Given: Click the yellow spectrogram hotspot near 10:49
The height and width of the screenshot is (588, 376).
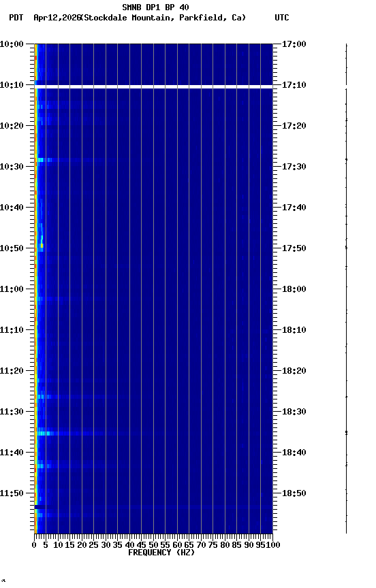Looking at the screenshot, I should tap(42, 246).
